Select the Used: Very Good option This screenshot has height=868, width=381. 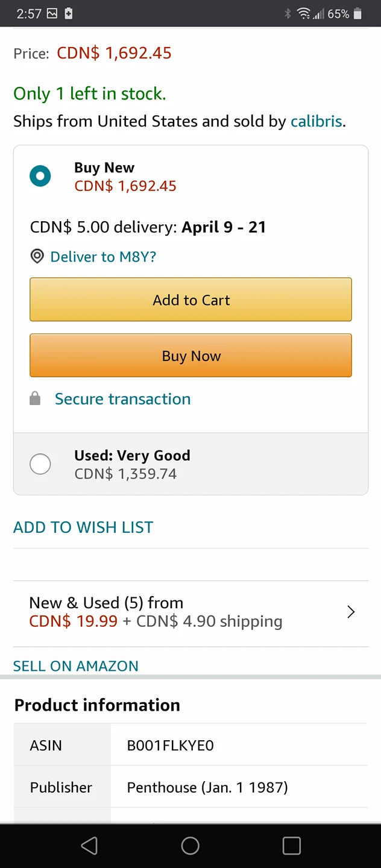40,464
